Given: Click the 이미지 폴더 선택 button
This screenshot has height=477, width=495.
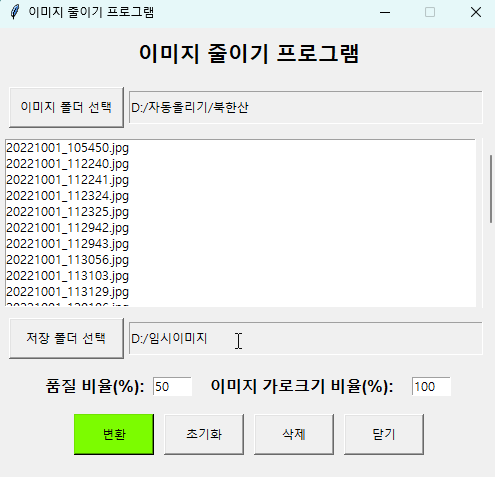Looking at the screenshot, I should (66, 107).
